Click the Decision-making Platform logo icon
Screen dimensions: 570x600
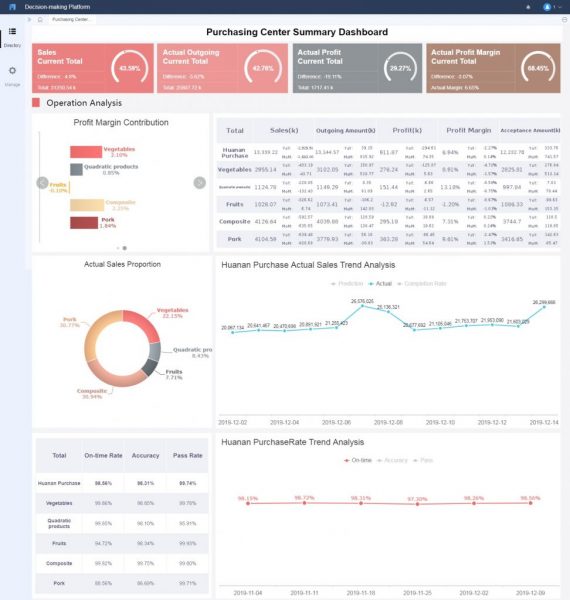[12, 7]
